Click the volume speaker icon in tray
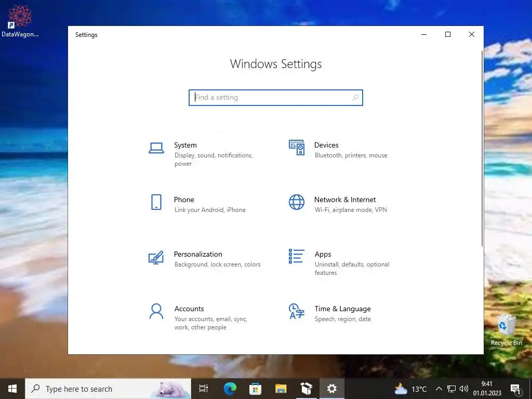Screen dimensions: 532x399 (463, 389)
